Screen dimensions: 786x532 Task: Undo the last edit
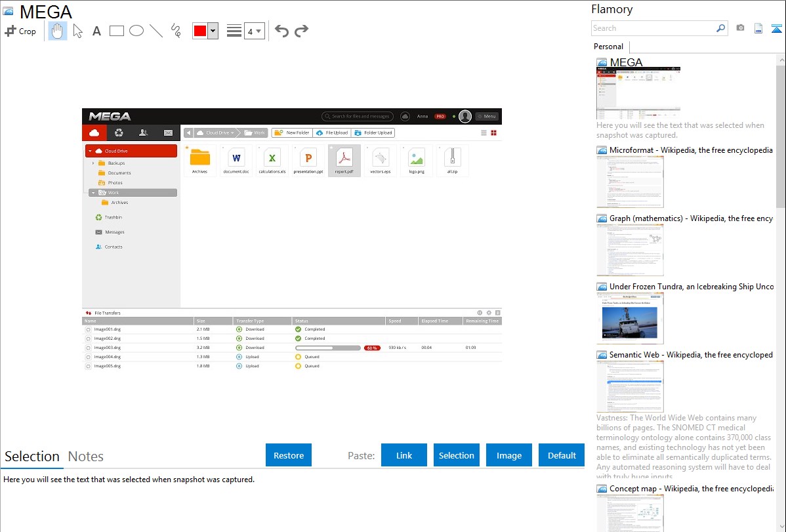click(x=281, y=31)
